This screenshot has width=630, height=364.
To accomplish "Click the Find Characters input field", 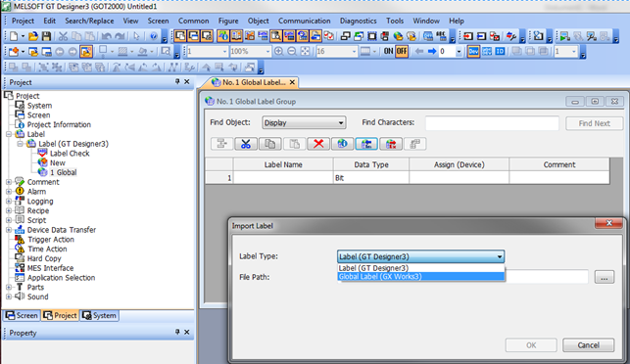I will (492, 123).
